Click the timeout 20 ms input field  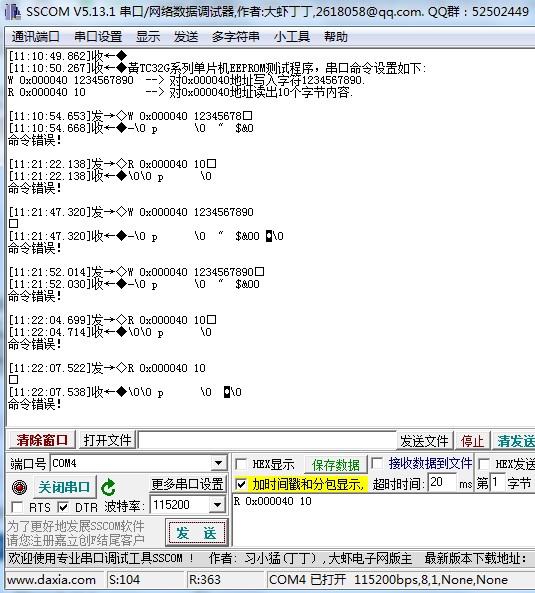442,483
